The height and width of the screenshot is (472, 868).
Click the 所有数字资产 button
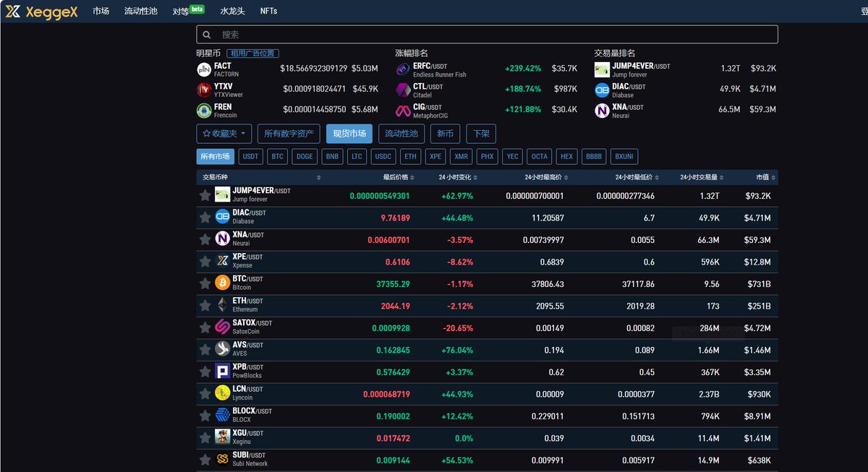click(289, 134)
